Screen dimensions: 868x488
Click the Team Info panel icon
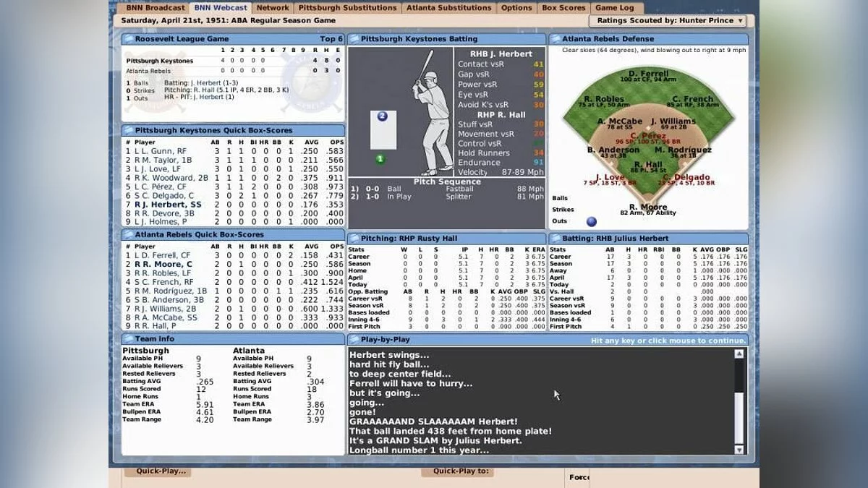coord(128,338)
